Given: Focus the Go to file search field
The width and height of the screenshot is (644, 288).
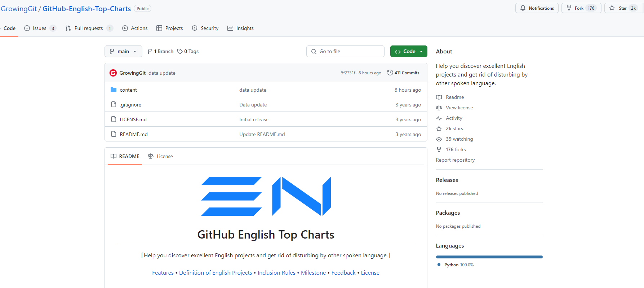Looking at the screenshot, I should click(x=345, y=51).
